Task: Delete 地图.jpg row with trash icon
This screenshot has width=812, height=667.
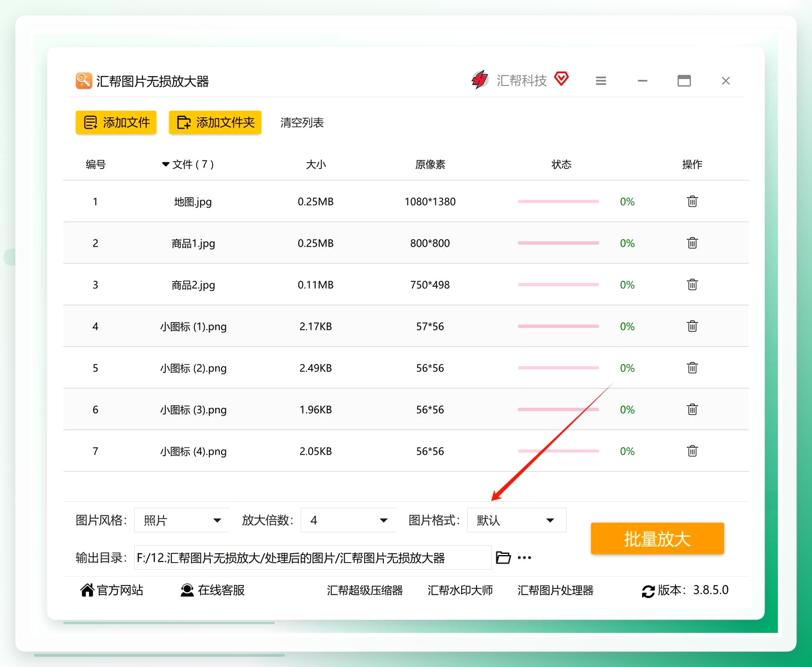Action: (692, 201)
